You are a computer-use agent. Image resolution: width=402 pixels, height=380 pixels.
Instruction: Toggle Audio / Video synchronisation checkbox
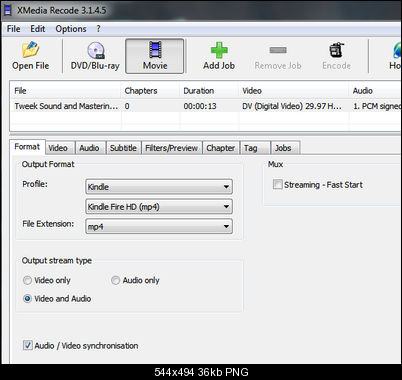click(28, 345)
